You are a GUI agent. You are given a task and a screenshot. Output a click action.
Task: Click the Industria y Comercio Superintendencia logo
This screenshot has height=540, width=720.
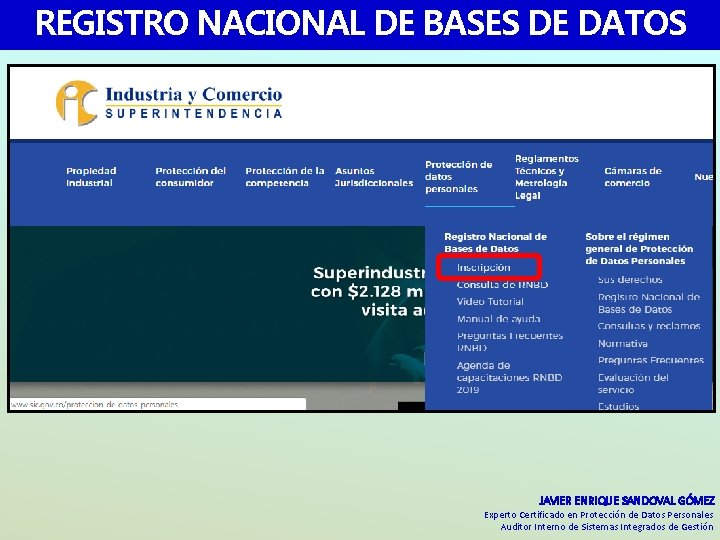point(169,103)
